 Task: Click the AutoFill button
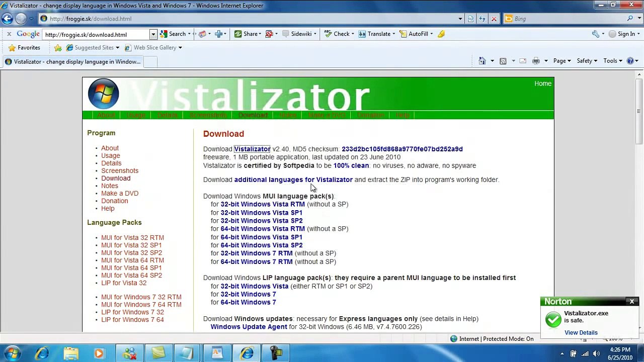(x=414, y=34)
